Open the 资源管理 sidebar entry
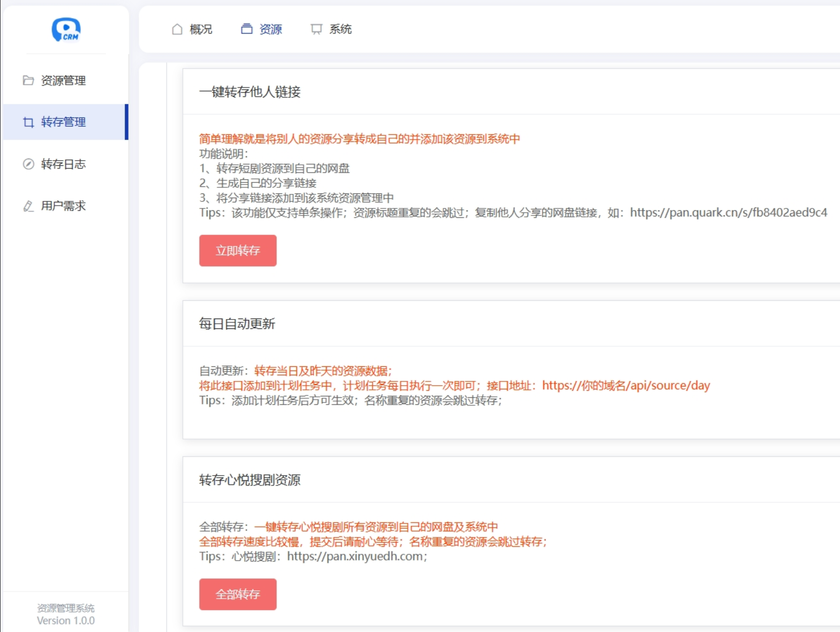The width and height of the screenshot is (840, 632). click(x=63, y=81)
